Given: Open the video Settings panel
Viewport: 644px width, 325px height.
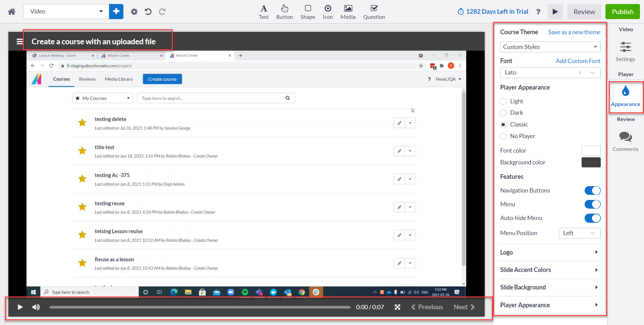Looking at the screenshot, I should pyautogui.click(x=626, y=52).
